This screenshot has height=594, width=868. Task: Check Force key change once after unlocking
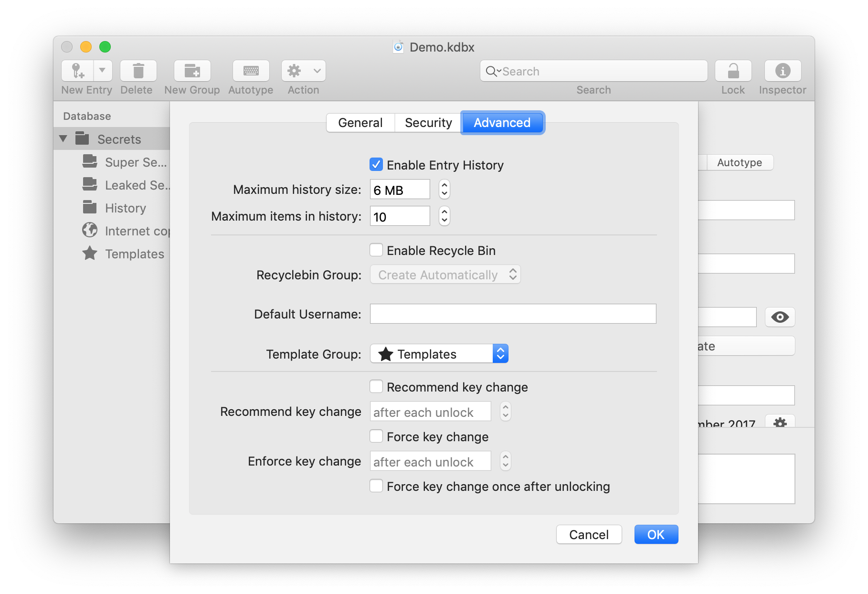click(376, 486)
